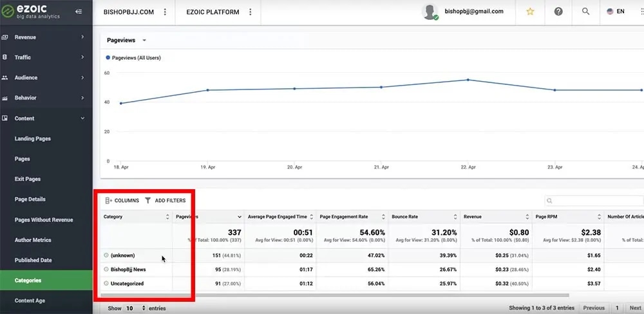The height and width of the screenshot is (314, 644).
Task: Collapse the sidebar with the arrow icon
Action: click(79, 12)
